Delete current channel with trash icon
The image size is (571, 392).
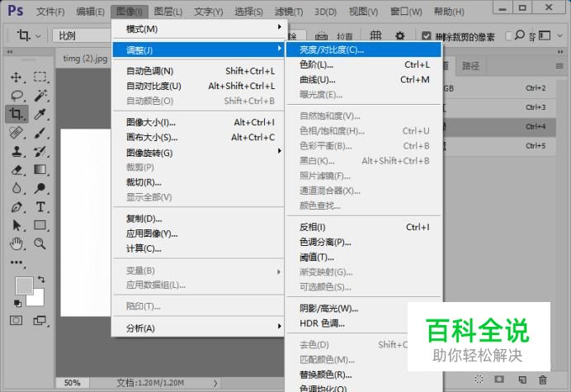pos(543,380)
